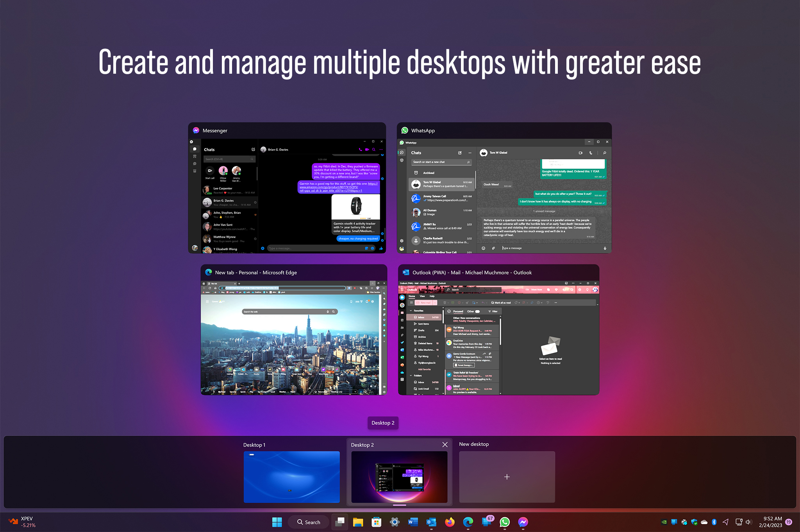
Task: Open notifications badge showing 19
Action: click(x=789, y=522)
